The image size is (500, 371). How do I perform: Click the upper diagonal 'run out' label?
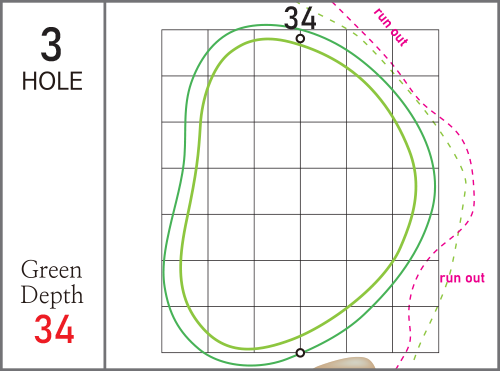(391, 27)
